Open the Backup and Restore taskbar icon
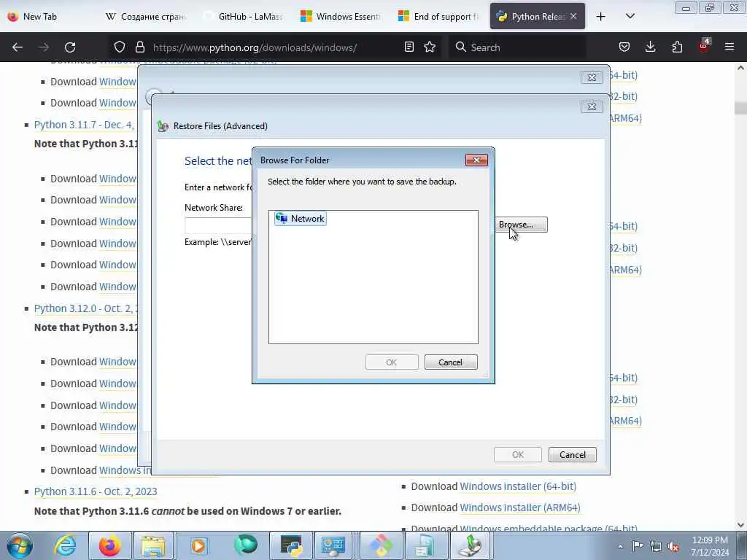Viewport: 747px width, 560px height. tap(471, 545)
